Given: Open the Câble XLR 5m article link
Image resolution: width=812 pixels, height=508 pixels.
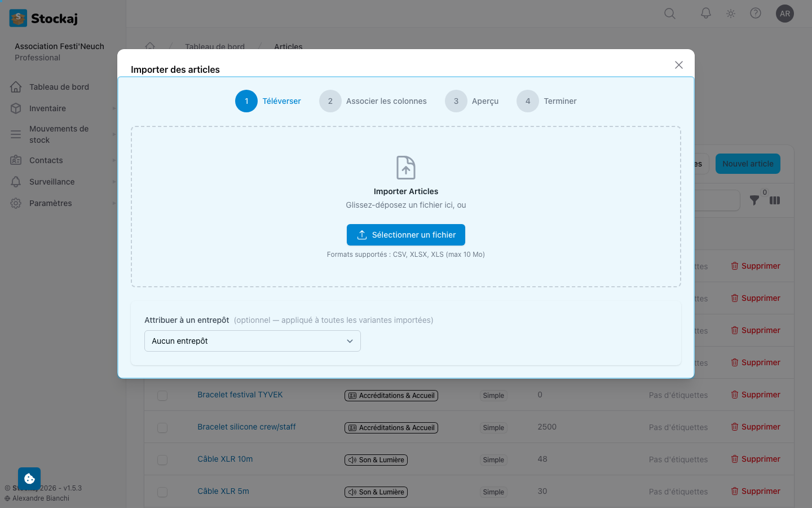Looking at the screenshot, I should [x=223, y=491].
